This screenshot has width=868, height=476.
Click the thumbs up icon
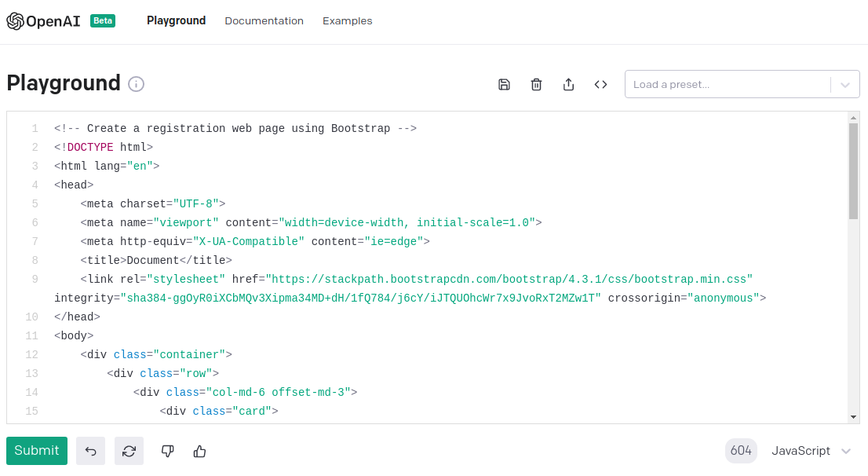(199, 451)
